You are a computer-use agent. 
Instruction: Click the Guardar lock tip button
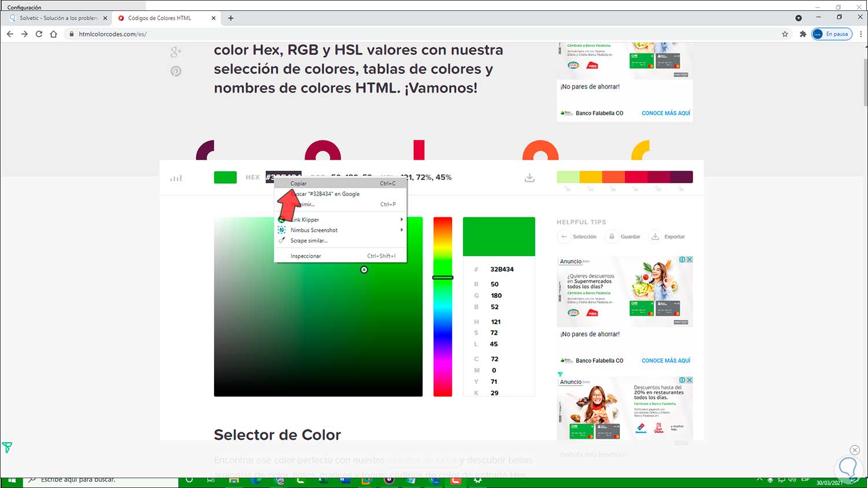point(611,236)
